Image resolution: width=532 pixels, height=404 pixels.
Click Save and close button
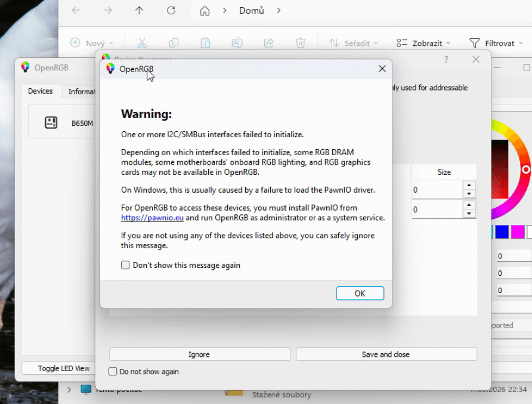click(x=386, y=354)
